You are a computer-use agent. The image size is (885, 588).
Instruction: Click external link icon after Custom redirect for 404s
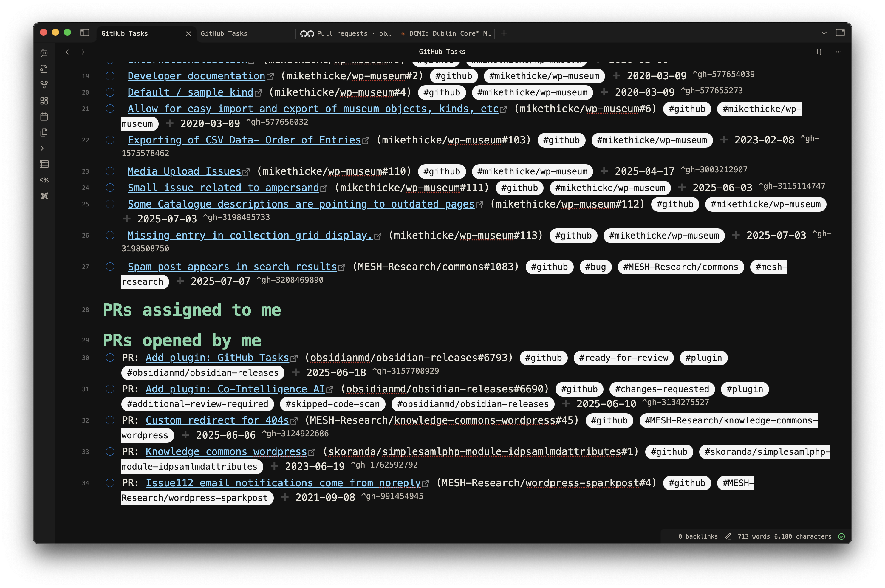click(x=294, y=421)
